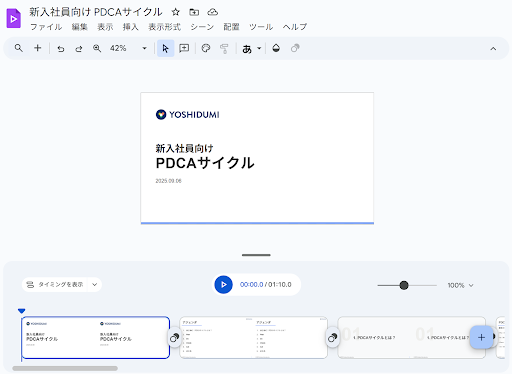Click the plus insert icon in toolbar
512x374 pixels.
coord(38,48)
